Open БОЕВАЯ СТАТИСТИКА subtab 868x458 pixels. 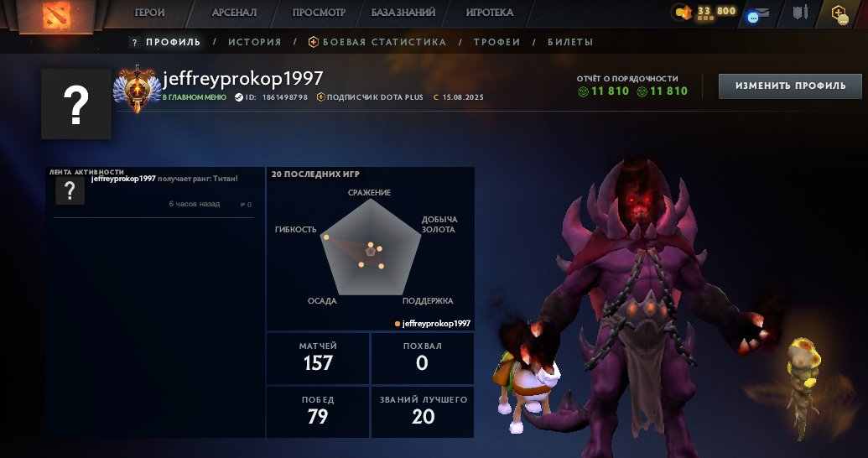pos(377,42)
